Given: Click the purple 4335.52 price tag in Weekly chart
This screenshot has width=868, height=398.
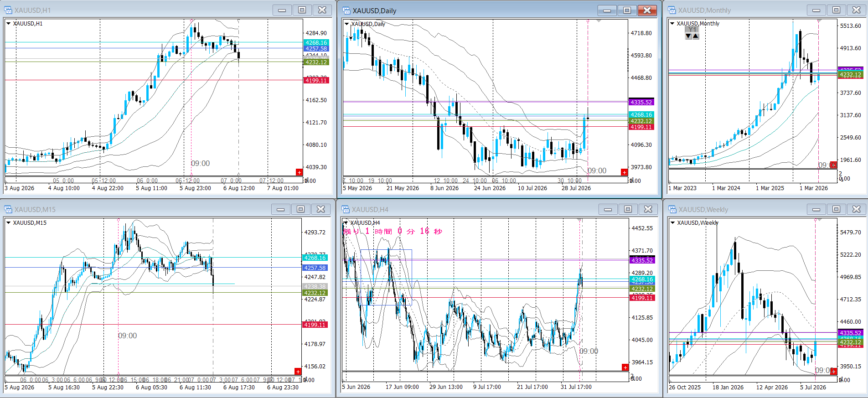Looking at the screenshot, I should [x=851, y=333].
